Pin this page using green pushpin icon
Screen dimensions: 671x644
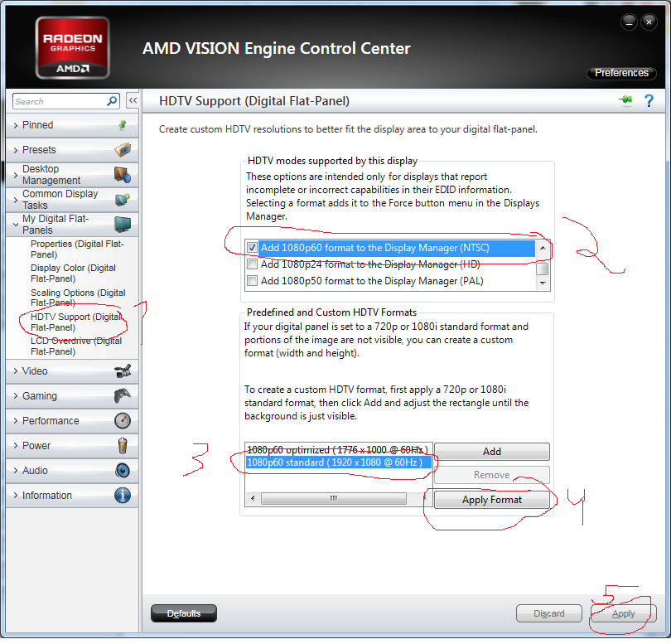(625, 100)
